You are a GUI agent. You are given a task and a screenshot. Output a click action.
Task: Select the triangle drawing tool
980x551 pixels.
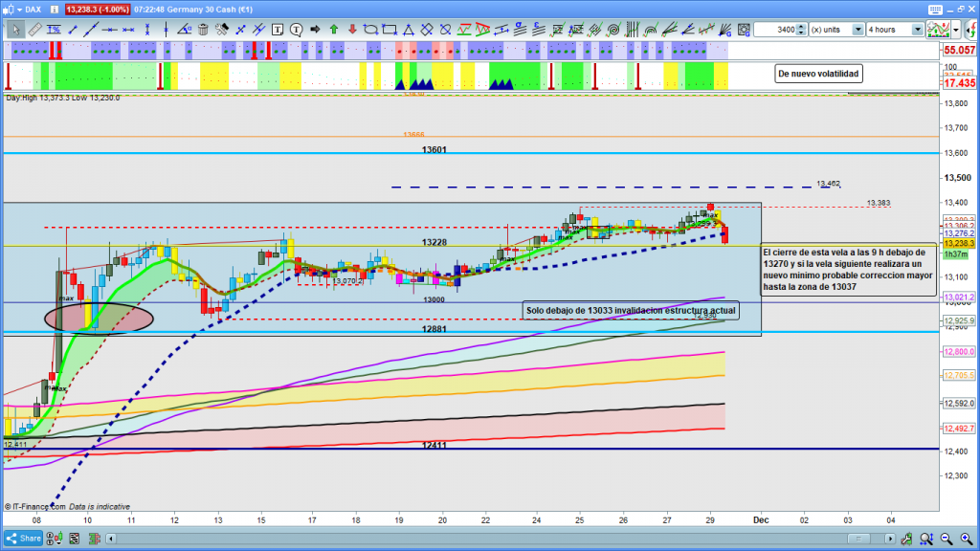409,30
